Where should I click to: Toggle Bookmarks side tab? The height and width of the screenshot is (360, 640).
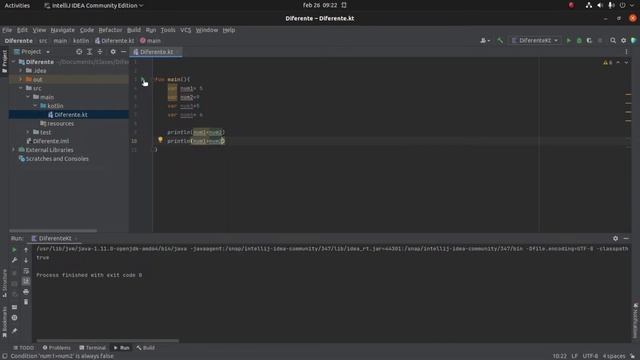pyautogui.click(x=4, y=322)
